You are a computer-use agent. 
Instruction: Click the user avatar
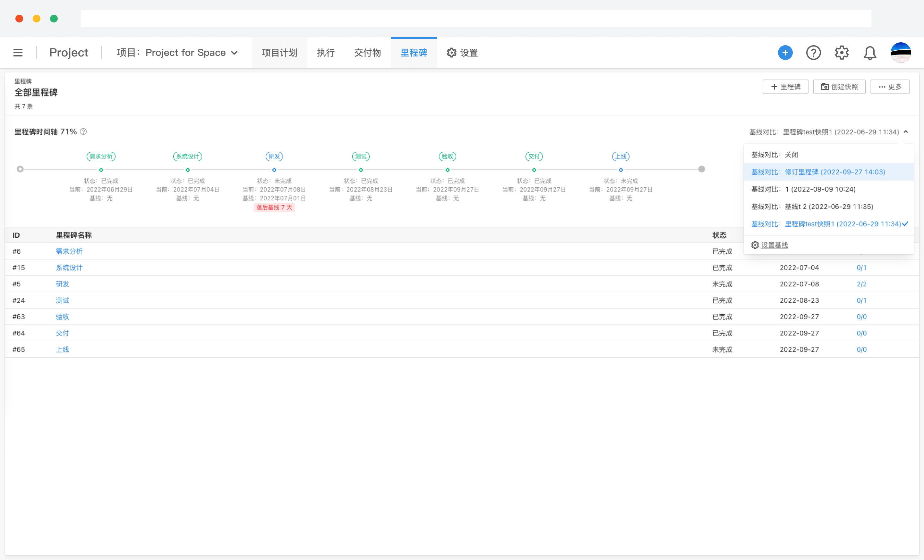[901, 53]
